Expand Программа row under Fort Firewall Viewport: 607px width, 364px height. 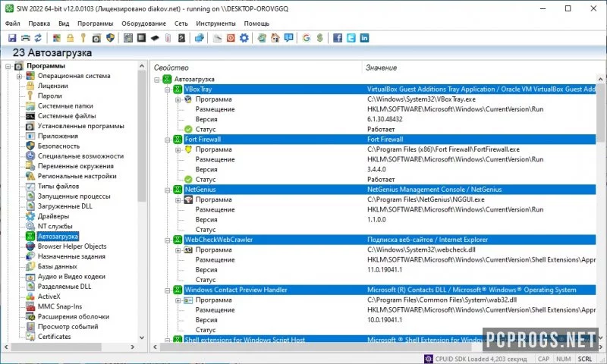pyautogui.click(x=178, y=149)
